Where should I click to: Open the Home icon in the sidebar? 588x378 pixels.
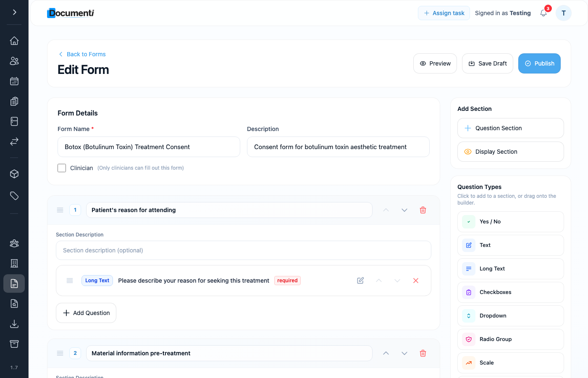[x=14, y=41]
